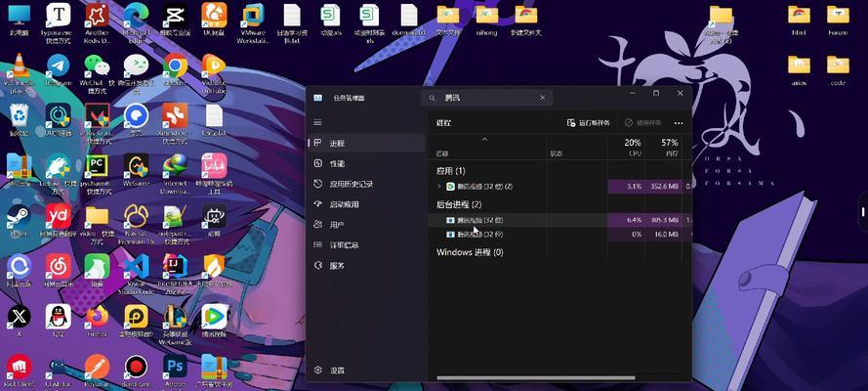Open the 服务 (Services) tab
Screen dimensions: 868x391
click(366, 265)
